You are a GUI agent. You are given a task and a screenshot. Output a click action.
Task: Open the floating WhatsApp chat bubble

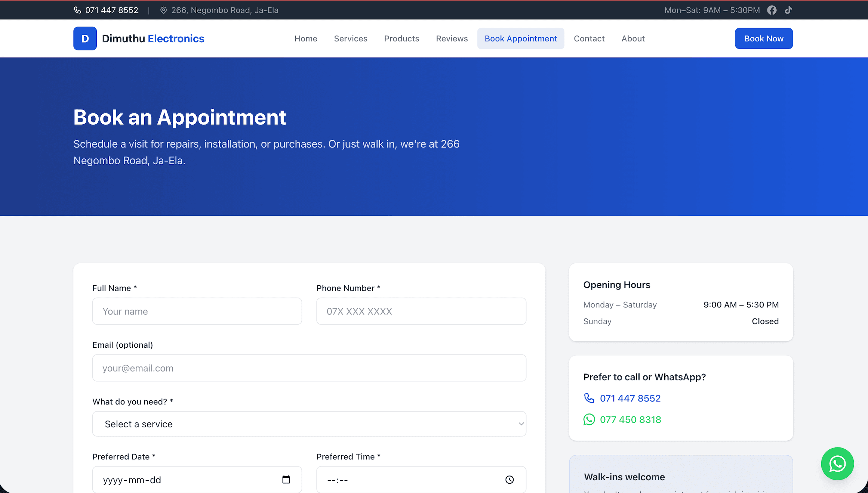tap(837, 464)
